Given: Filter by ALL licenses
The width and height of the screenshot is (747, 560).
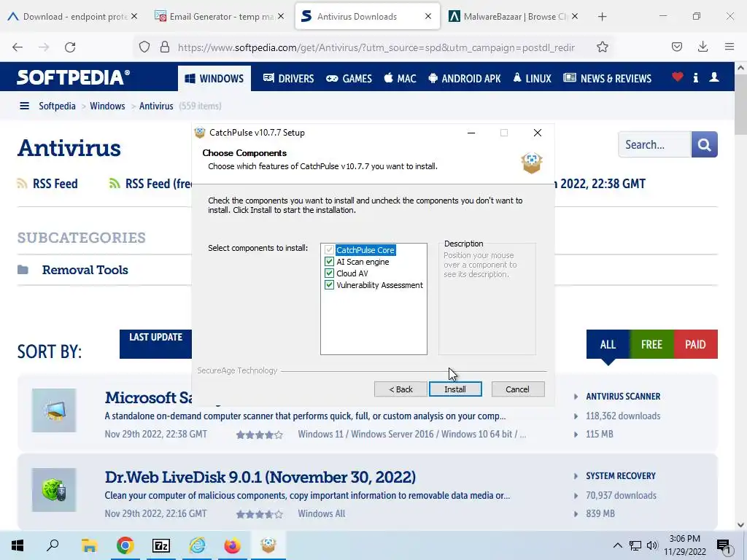Looking at the screenshot, I should (x=608, y=344).
